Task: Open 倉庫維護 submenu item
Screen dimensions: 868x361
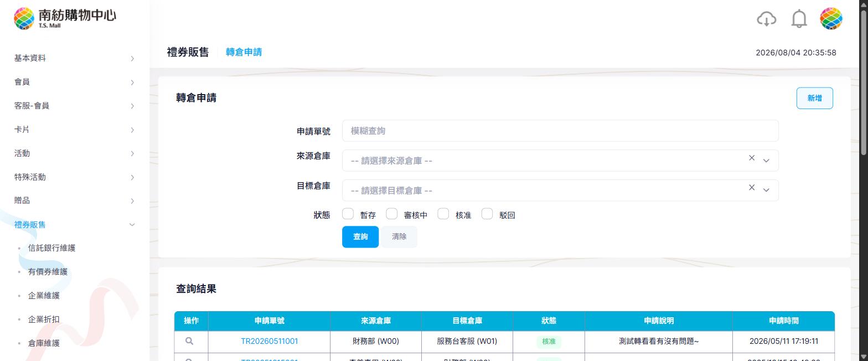Action: [x=44, y=343]
